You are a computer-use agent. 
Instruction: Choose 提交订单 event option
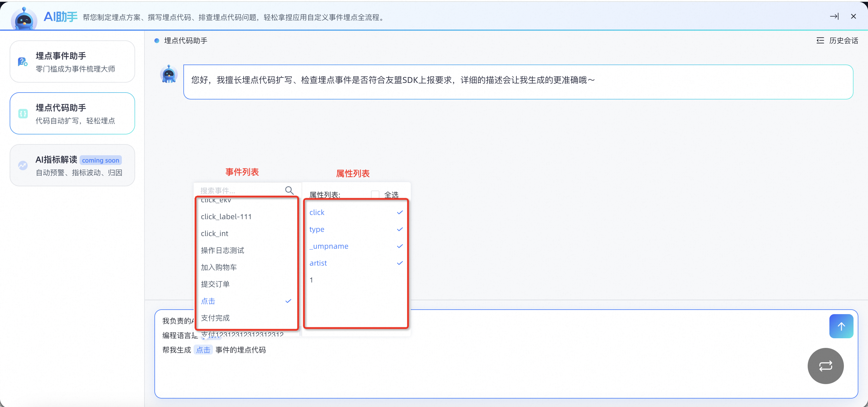pos(215,284)
